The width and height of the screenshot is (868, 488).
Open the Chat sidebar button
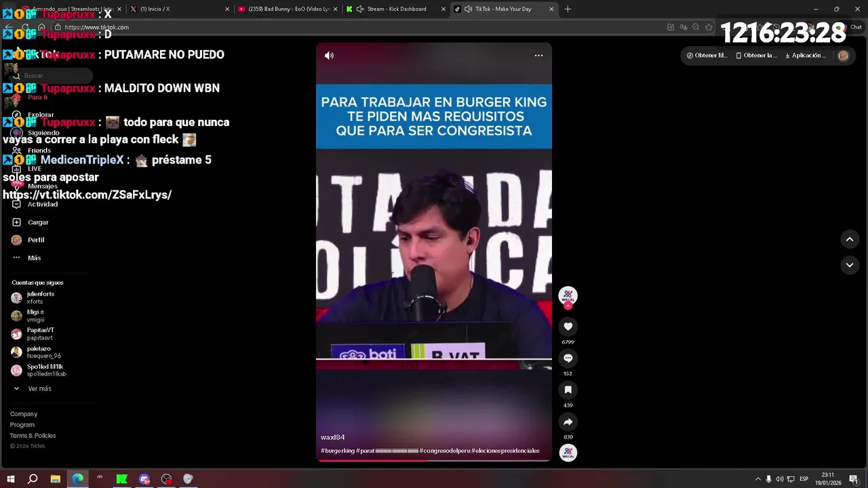click(x=850, y=27)
